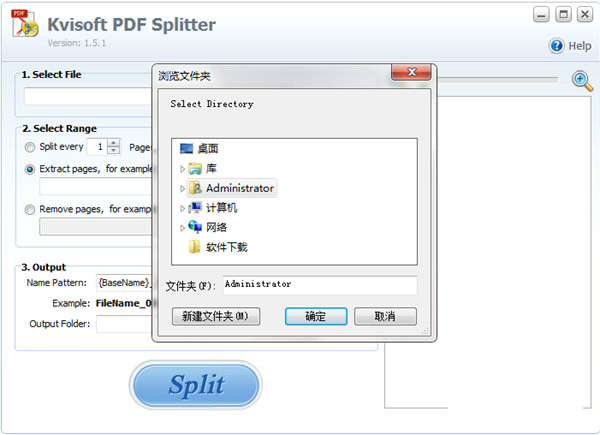The height and width of the screenshot is (435, 600).
Task: Select the 计算机 computer icon
Action: pos(195,208)
